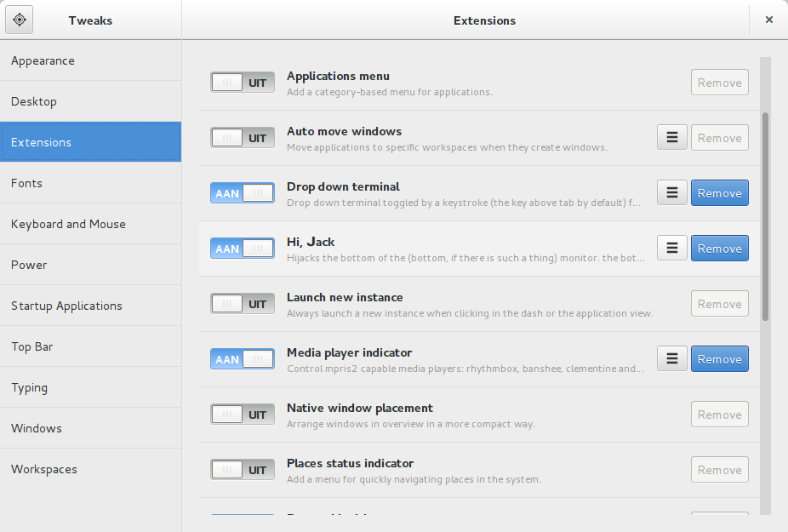This screenshot has width=788, height=532.
Task: Select Keyboard and Mouse in sidebar
Action: pos(90,224)
